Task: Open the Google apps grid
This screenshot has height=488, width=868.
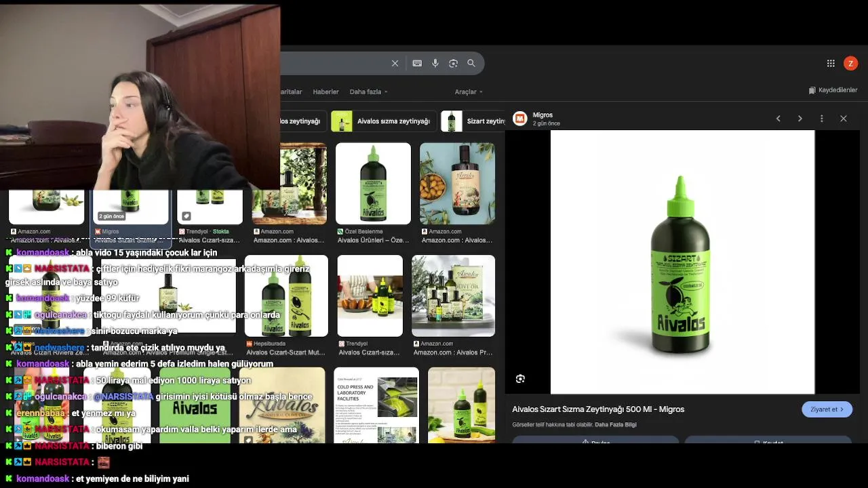Action: pyautogui.click(x=831, y=63)
